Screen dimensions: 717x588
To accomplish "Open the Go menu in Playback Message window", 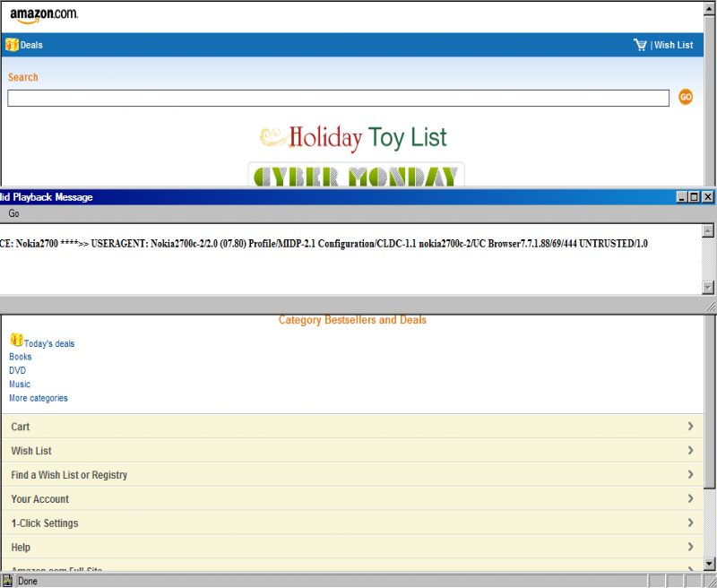I will 13,213.
